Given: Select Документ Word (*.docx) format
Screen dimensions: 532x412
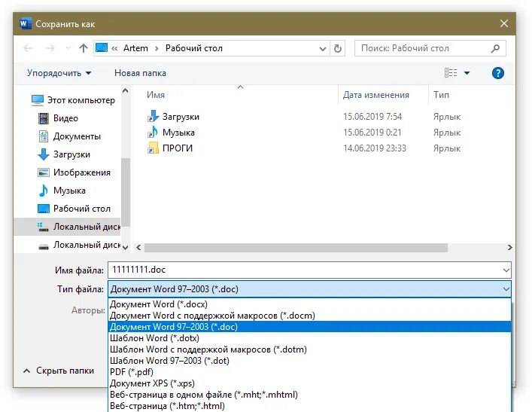Looking at the screenshot, I should point(309,304).
